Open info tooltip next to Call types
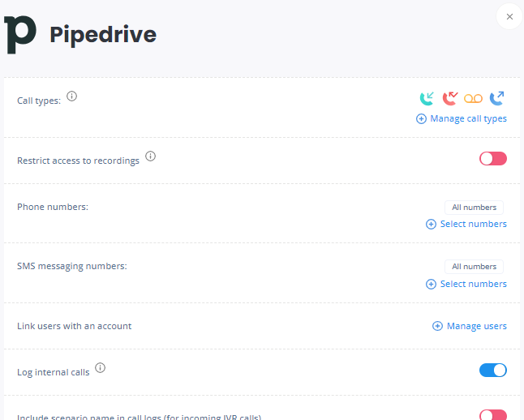This screenshot has width=524, height=420. pos(71,96)
